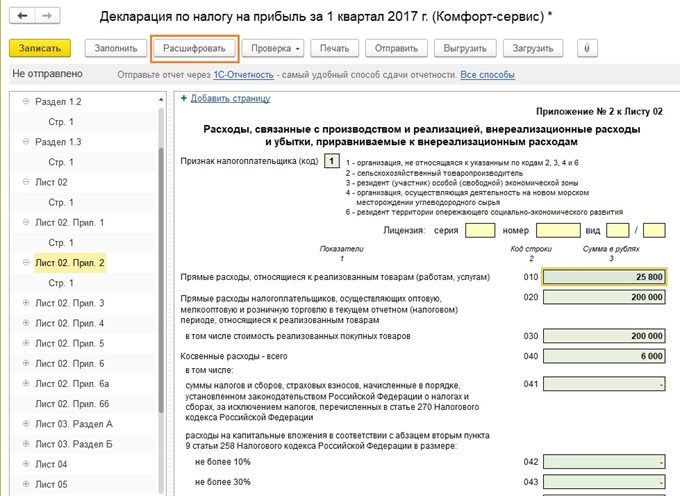Click the back navigation arrow

pyautogui.click(x=23, y=16)
